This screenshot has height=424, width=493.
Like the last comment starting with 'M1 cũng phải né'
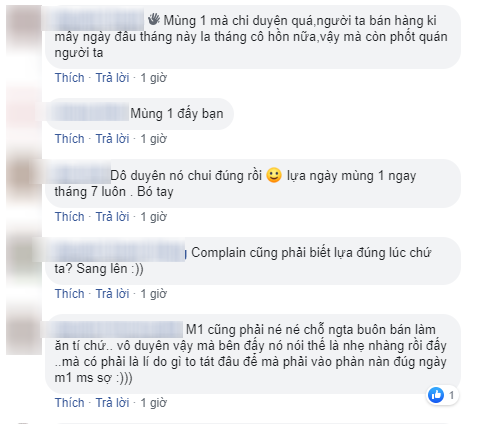tap(70, 403)
